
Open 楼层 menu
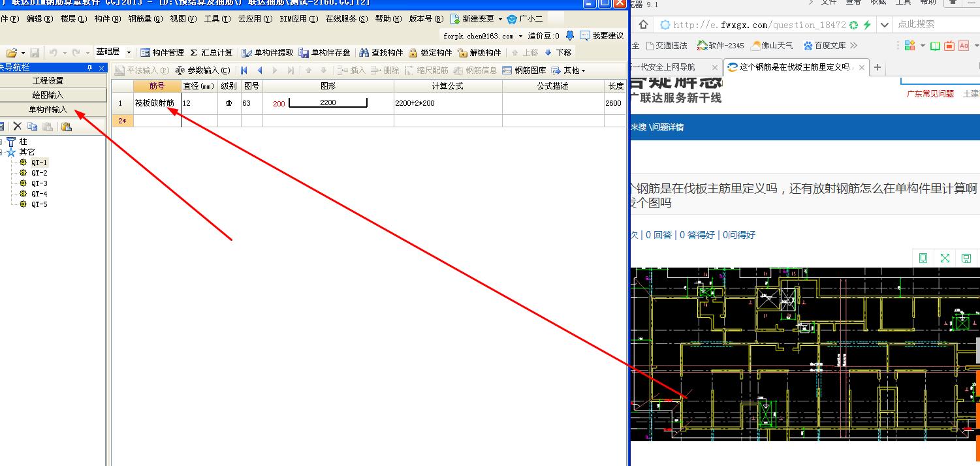(x=74, y=19)
